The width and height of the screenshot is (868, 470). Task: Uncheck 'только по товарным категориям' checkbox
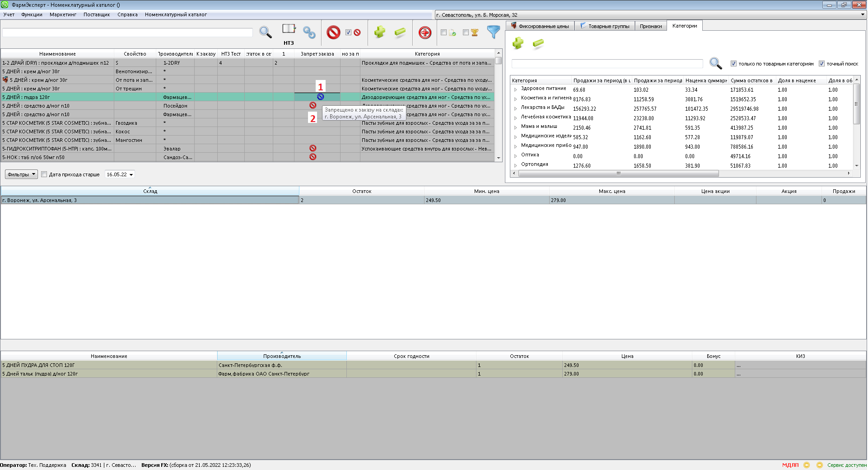733,64
